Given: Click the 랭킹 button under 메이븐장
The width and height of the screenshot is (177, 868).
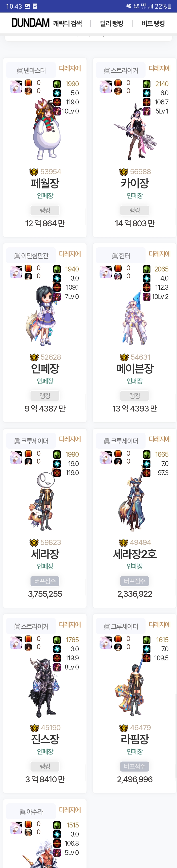Looking at the screenshot, I should coord(134,396).
